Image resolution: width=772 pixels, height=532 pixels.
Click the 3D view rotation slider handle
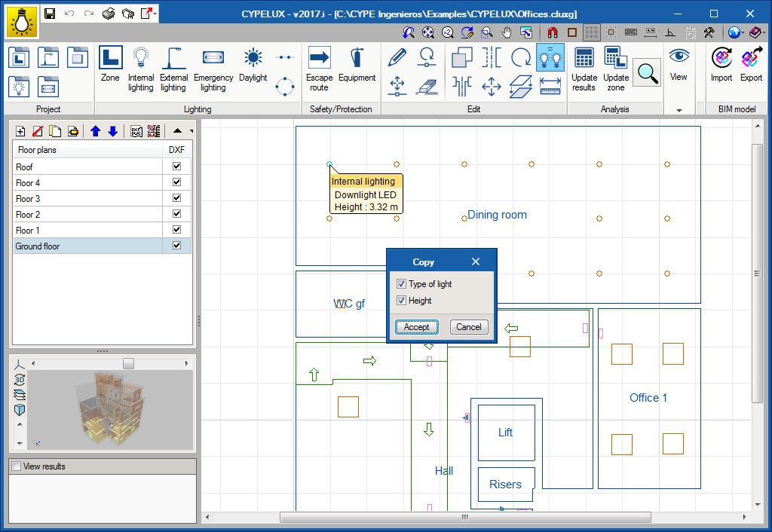tap(128, 364)
